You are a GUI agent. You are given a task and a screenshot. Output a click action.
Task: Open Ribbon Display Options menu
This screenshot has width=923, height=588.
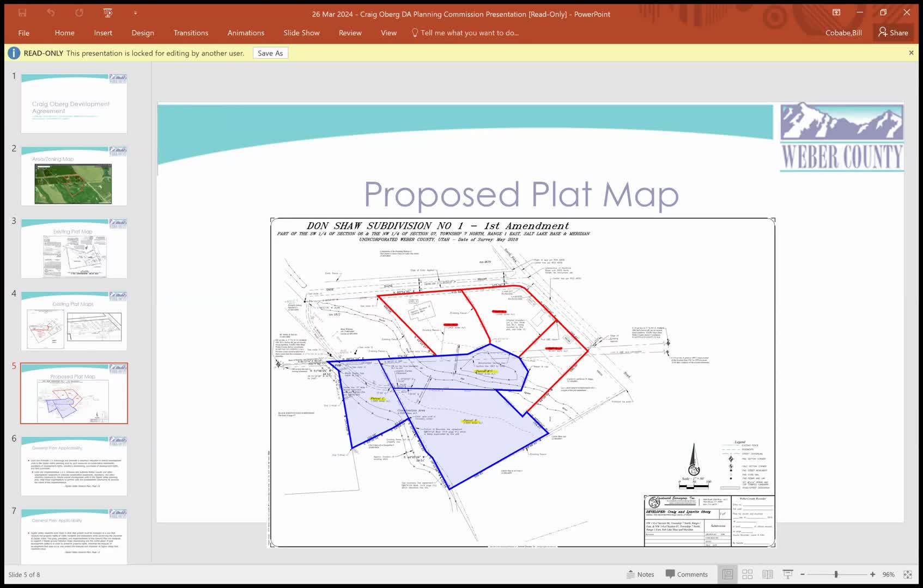[836, 13]
